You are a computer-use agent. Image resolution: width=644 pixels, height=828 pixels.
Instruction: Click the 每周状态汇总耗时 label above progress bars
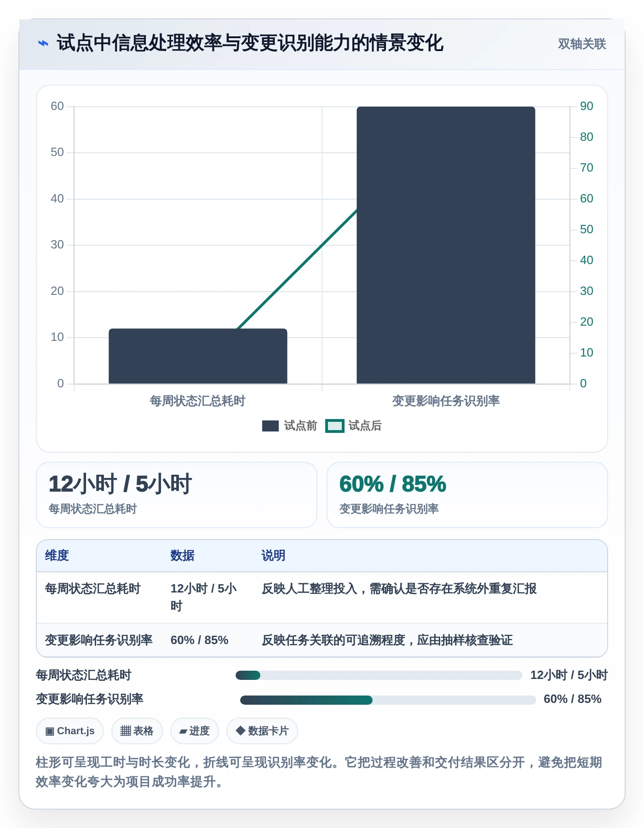pos(84,675)
